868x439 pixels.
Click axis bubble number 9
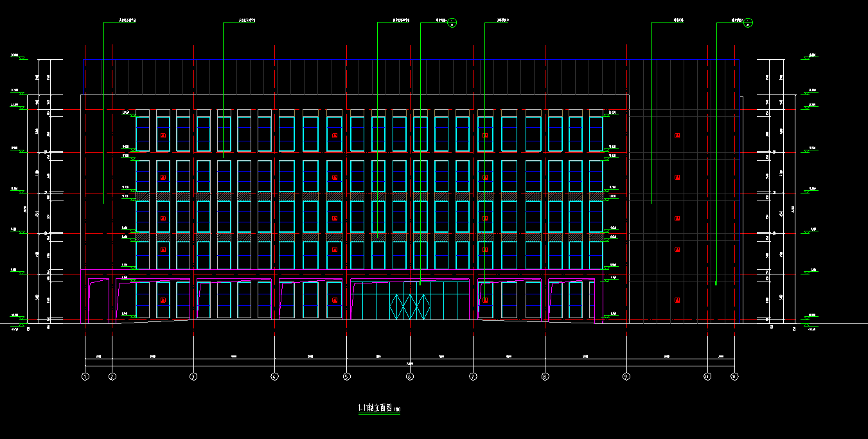point(626,377)
